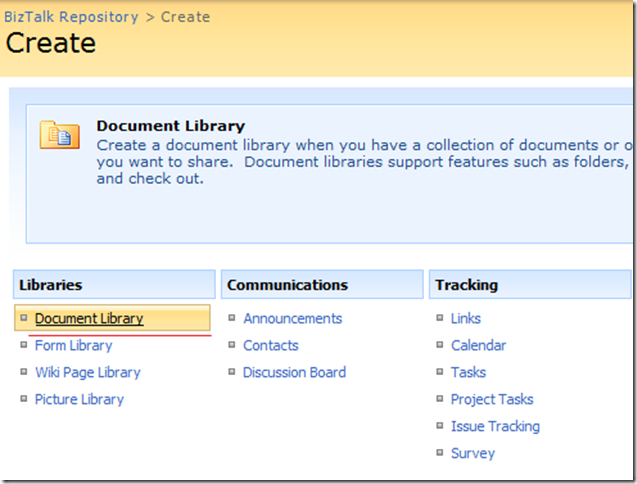Pick the Picture Library link
Image resolution: width=637 pixels, height=484 pixels.
(79, 400)
